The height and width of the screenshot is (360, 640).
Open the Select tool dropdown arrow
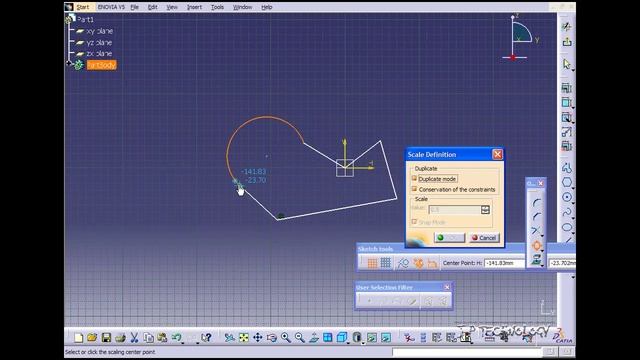click(x=573, y=71)
